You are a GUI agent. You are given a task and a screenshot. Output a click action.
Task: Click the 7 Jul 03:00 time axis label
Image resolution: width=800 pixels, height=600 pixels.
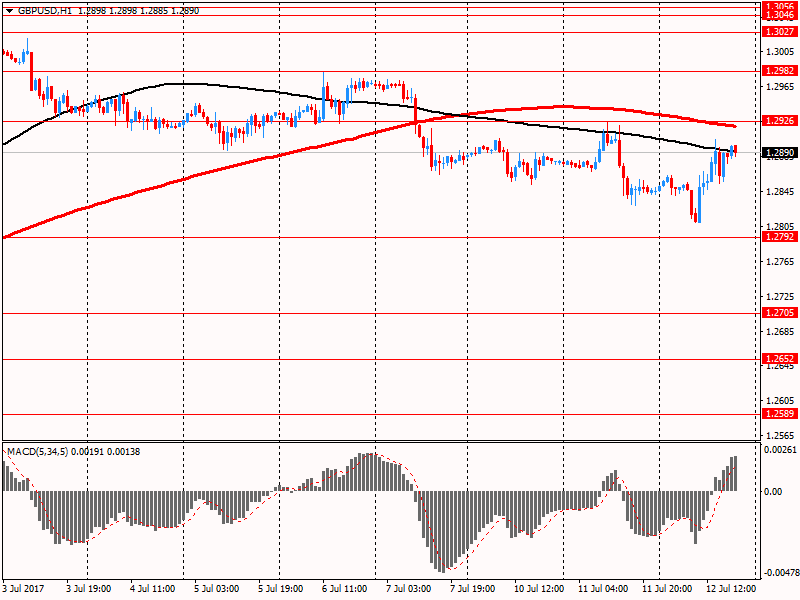[x=408, y=589]
